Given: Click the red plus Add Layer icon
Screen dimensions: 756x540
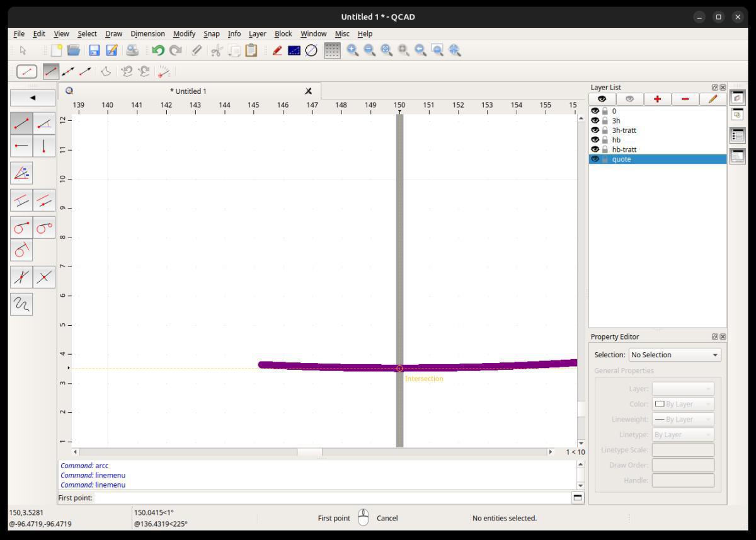Looking at the screenshot, I should (657, 99).
